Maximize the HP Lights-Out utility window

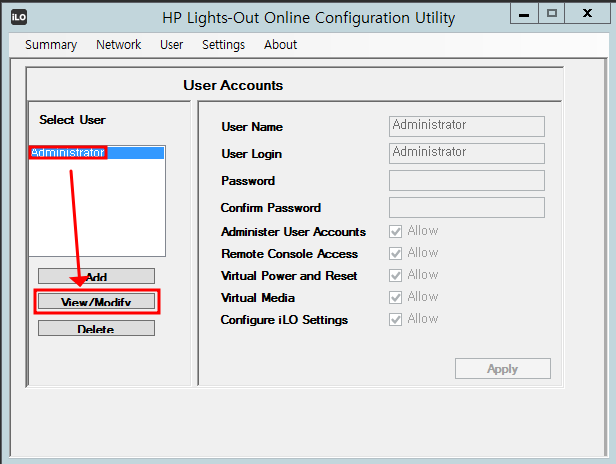552,14
